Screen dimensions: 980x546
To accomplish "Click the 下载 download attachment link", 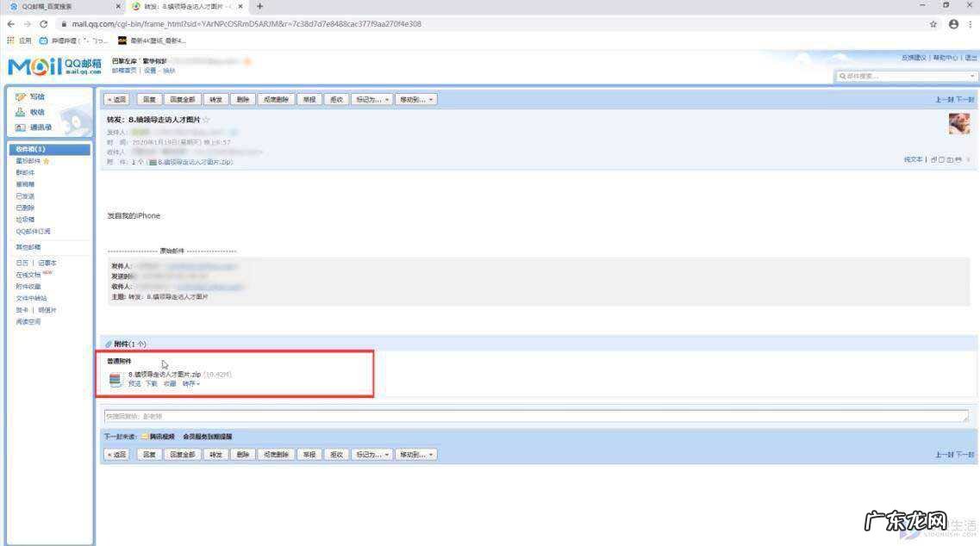I will click(152, 384).
